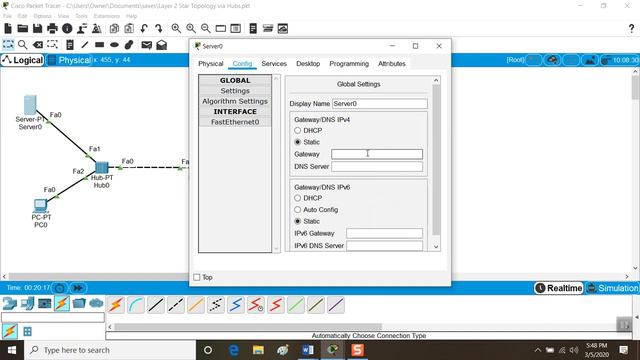Image resolution: width=640 pixels, height=360 pixels.
Task: Pick the Phone dotted zigzag cable
Action: 216,305
